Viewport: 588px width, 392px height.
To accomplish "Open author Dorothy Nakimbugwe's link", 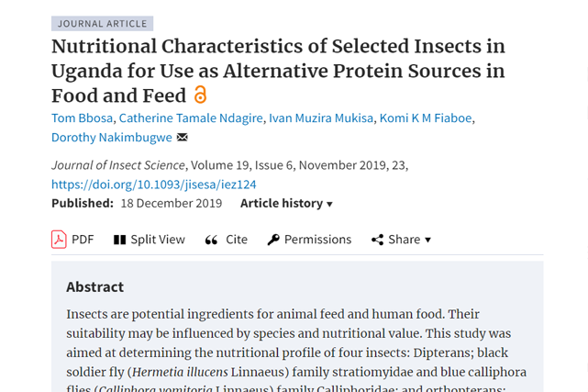I will tap(112, 138).
